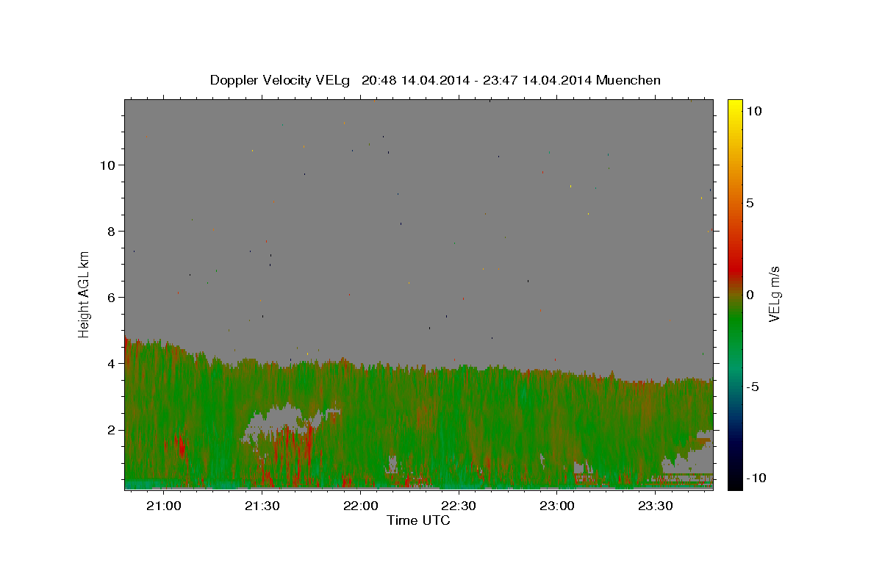
Task: Click the height axis label 6
Action: (111, 297)
